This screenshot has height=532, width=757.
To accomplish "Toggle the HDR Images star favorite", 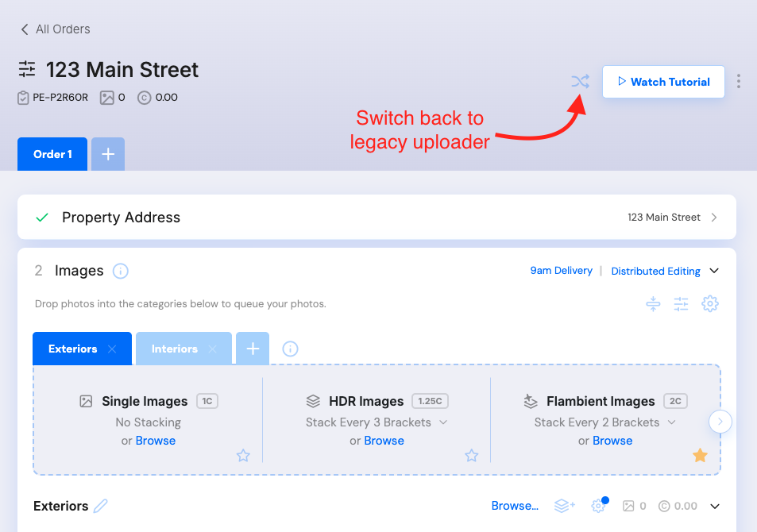I will tap(471, 455).
